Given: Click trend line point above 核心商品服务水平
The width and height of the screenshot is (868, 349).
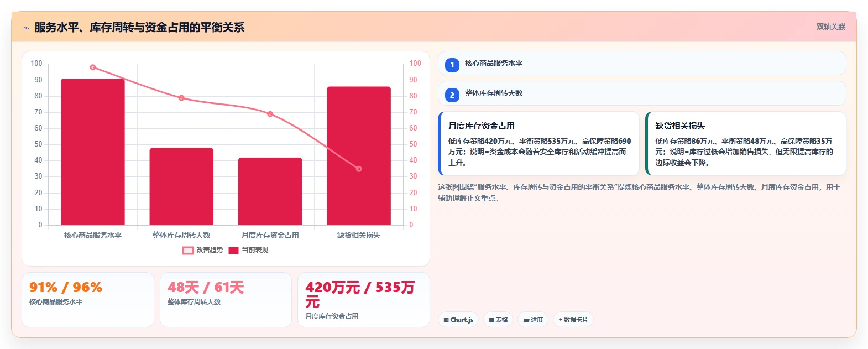Looking at the screenshot, I should click(93, 67).
